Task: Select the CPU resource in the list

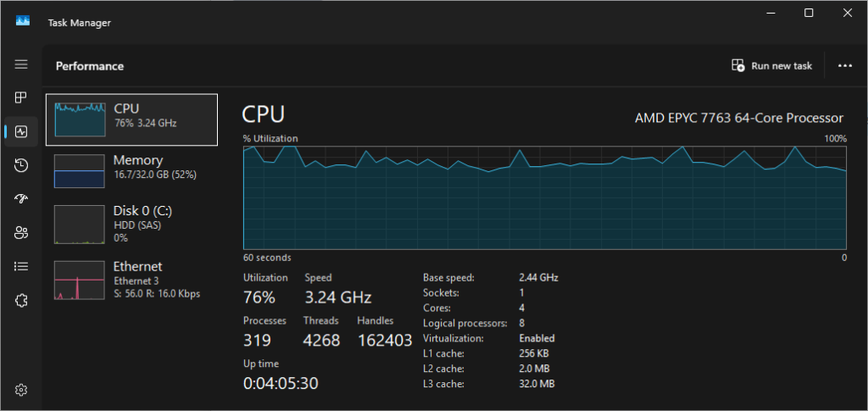Action: click(x=131, y=119)
